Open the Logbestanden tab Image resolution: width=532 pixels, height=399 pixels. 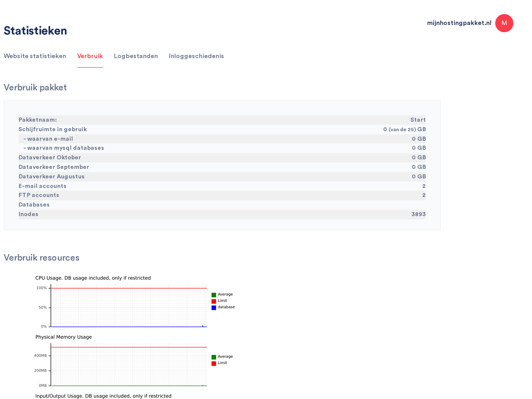[x=136, y=56]
